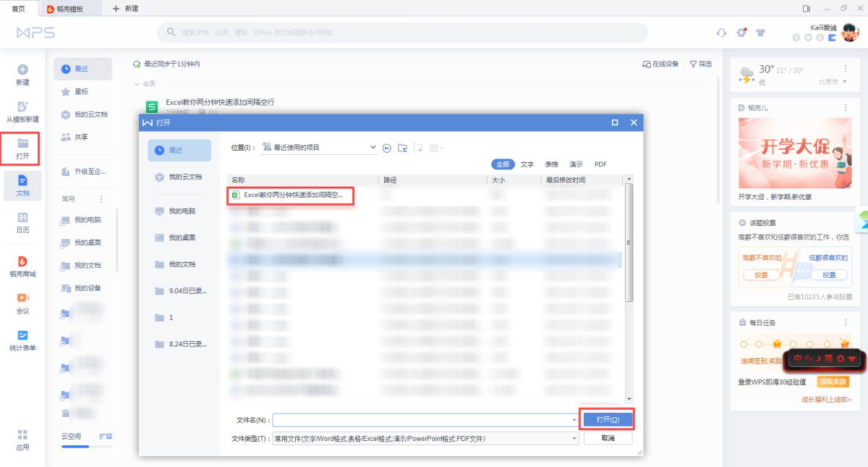Switch to the PDF filter tab
The image size is (868, 467).
tap(600, 164)
